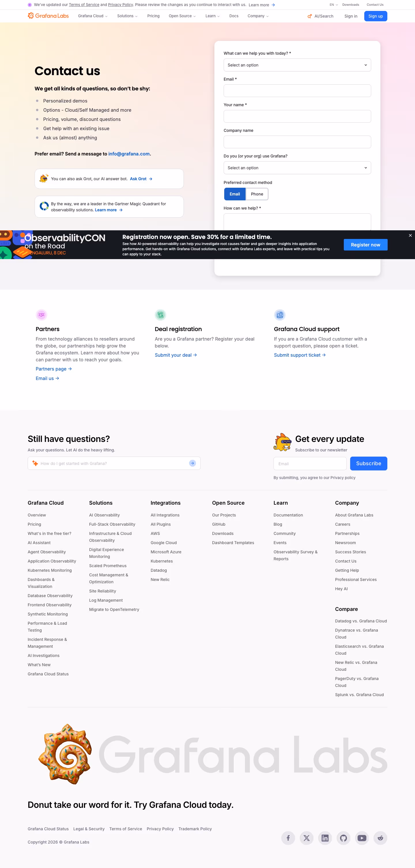The image size is (415, 868).
Task: Click the newsletter Email input field
Action: [310, 463]
